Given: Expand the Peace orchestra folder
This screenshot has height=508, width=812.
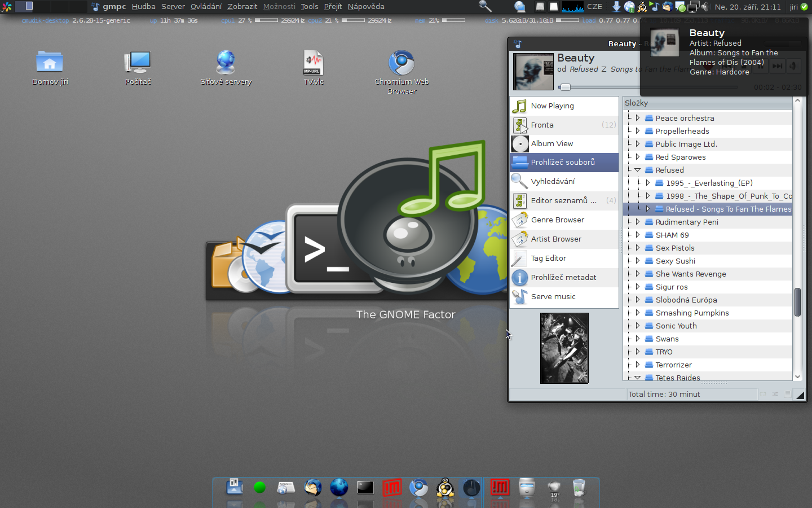Looking at the screenshot, I should pos(638,118).
